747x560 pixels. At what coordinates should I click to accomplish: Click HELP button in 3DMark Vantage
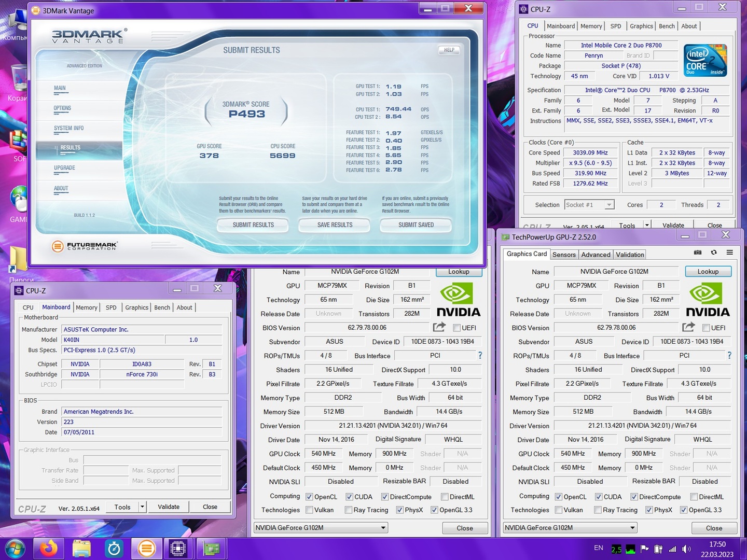[449, 50]
